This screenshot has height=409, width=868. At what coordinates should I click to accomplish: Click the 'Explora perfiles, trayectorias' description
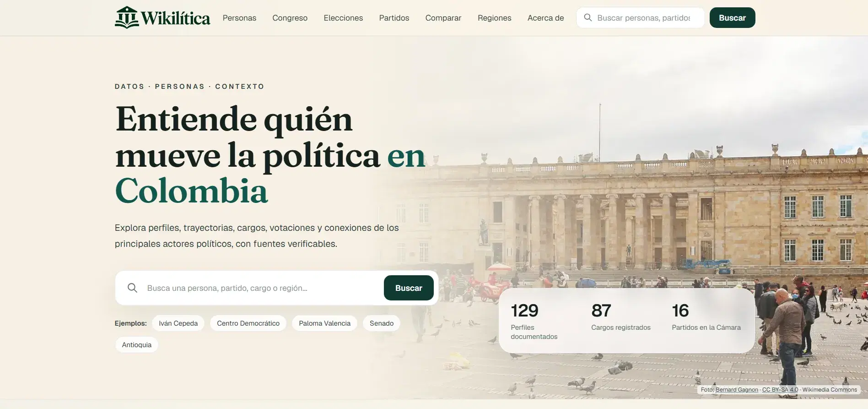pyautogui.click(x=257, y=236)
